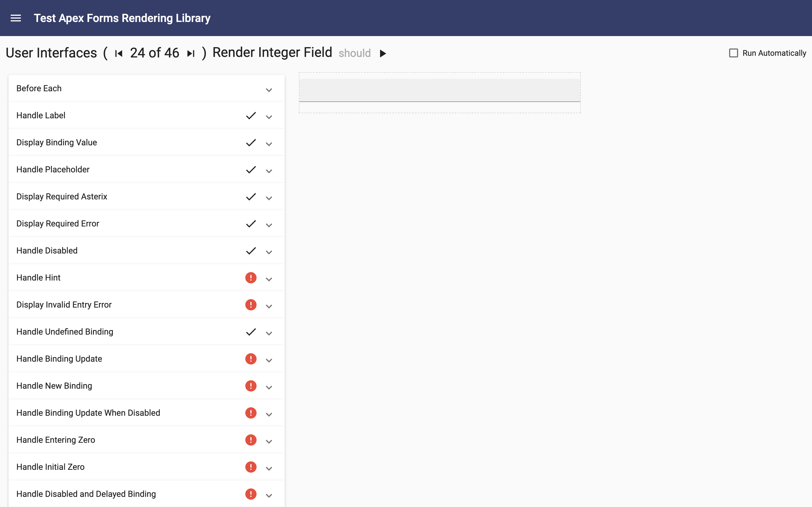Click the warning icon on Handle Initial Zero
Screen dimensions: 812x507
(250, 467)
